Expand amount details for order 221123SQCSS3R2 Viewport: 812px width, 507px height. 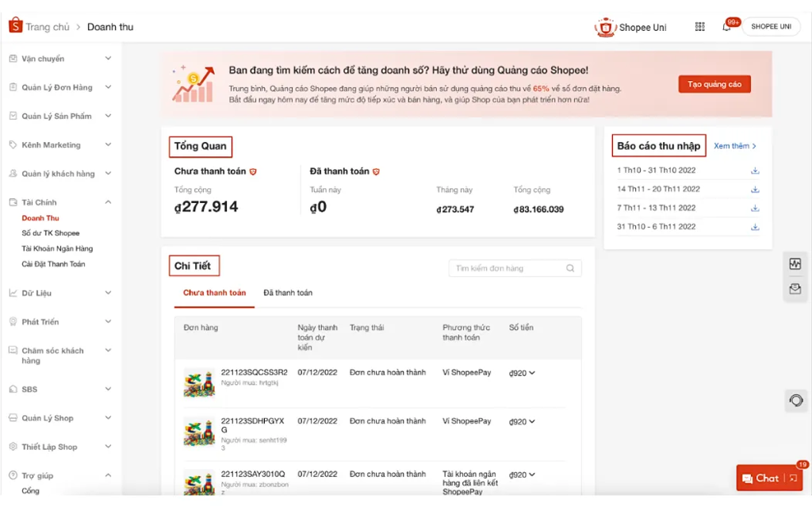[x=531, y=373]
